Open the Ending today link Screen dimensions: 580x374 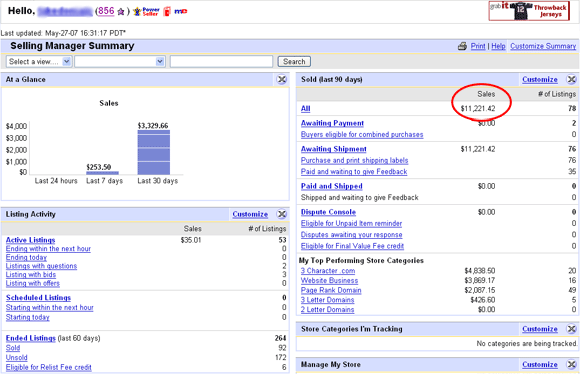[26, 257]
